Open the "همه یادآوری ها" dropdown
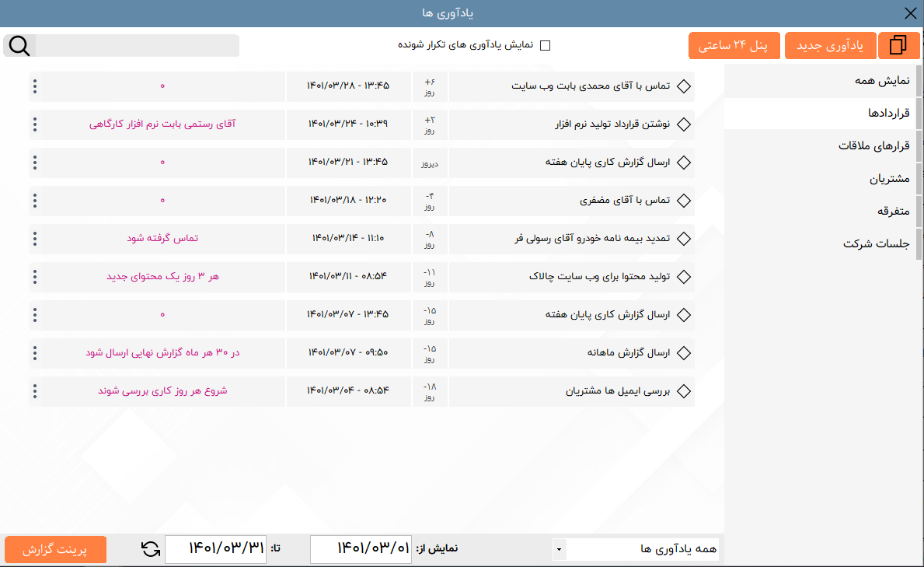The image size is (924, 567). (x=643, y=548)
